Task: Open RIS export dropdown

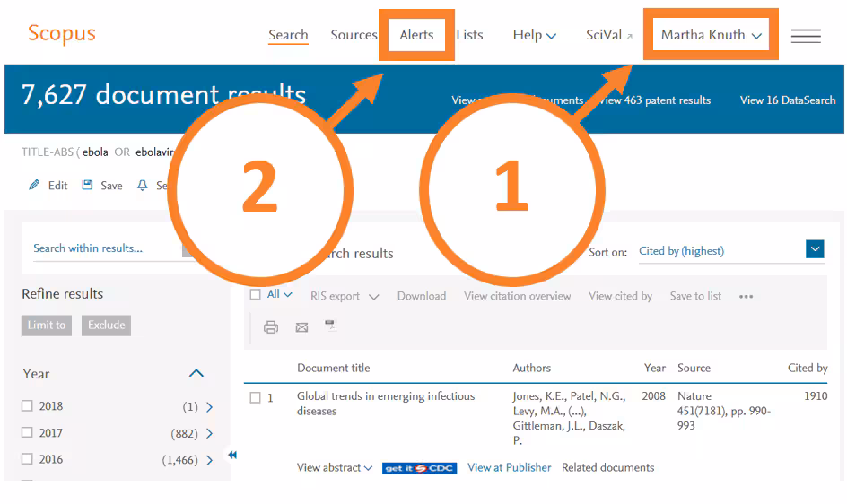Action: (x=345, y=296)
